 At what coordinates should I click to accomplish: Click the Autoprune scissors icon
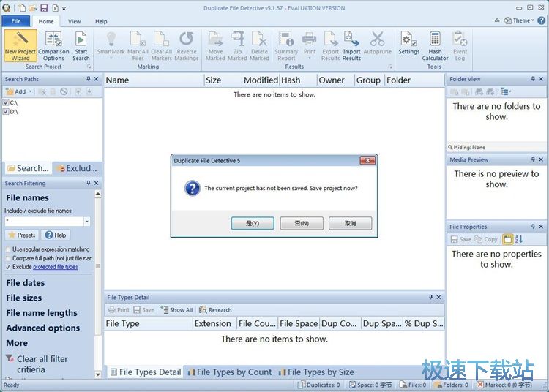point(378,39)
